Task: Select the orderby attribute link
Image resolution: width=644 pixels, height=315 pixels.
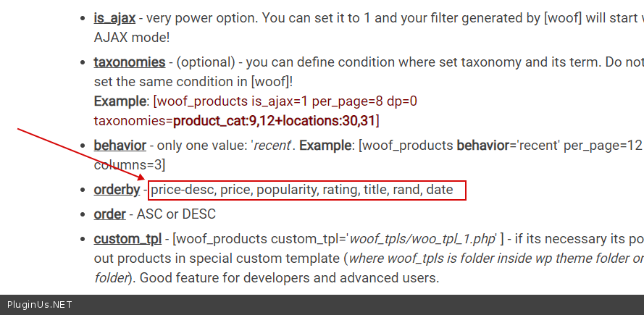Action: tap(117, 190)
